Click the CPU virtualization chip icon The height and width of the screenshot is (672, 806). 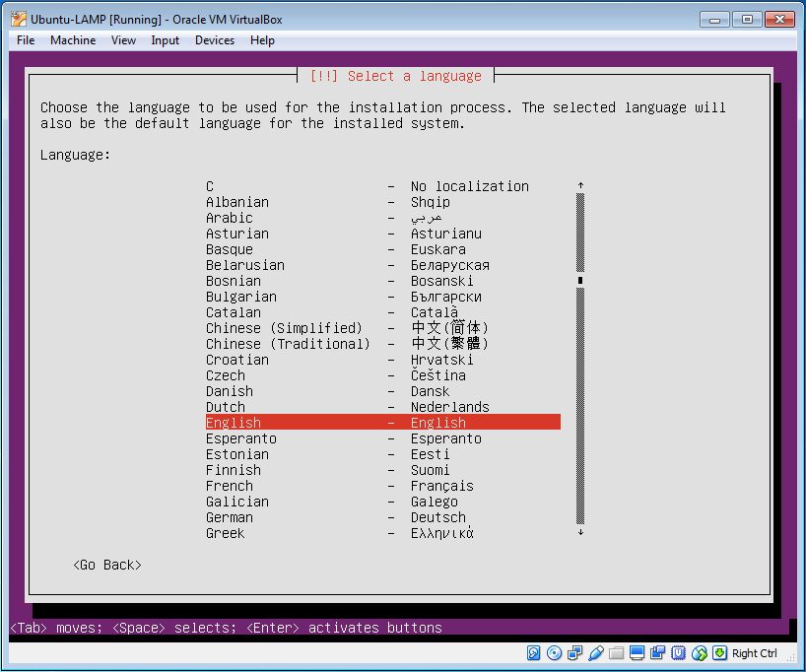[679, 653]
